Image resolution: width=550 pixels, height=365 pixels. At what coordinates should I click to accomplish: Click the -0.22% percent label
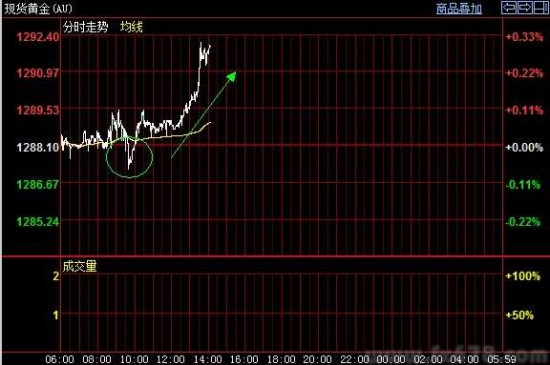(x=523, y=222)
